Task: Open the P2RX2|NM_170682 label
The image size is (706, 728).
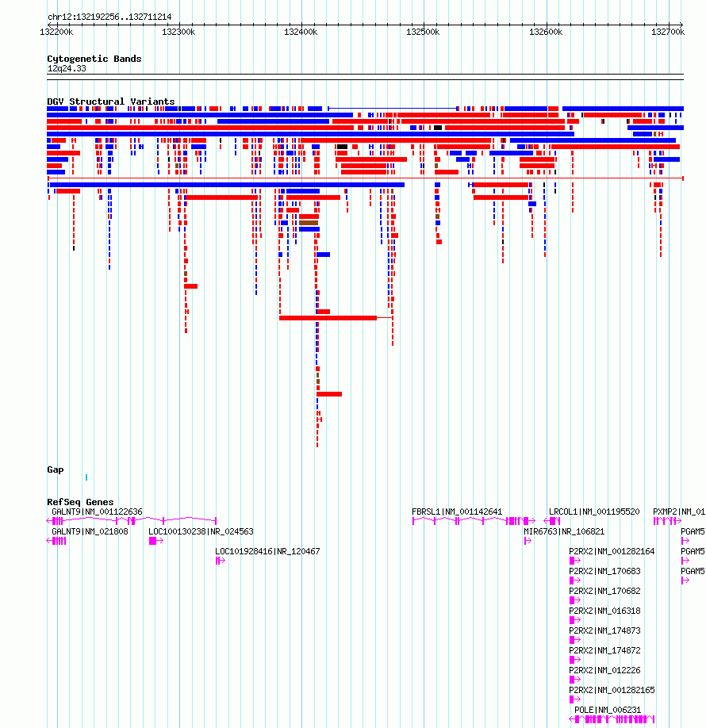Action: pyautogui.click(x=604, y=591)
